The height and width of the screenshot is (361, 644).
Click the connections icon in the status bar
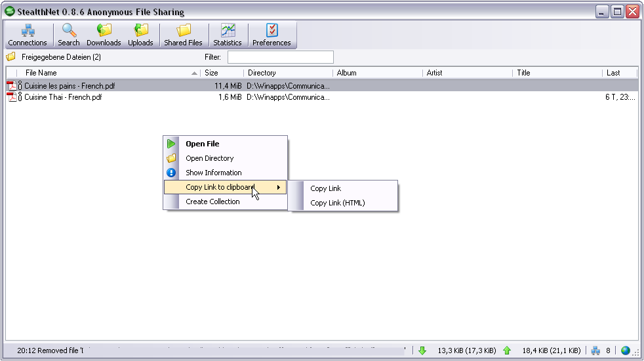click(595, 350)
